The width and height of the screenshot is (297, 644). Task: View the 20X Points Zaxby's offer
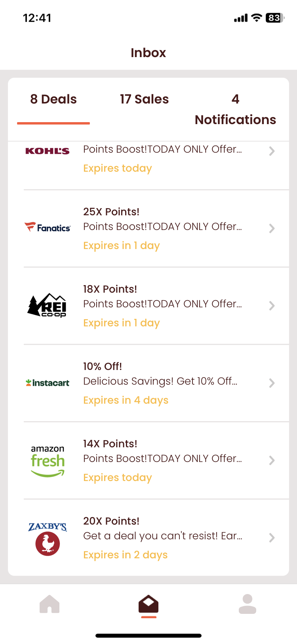point(111,521)
